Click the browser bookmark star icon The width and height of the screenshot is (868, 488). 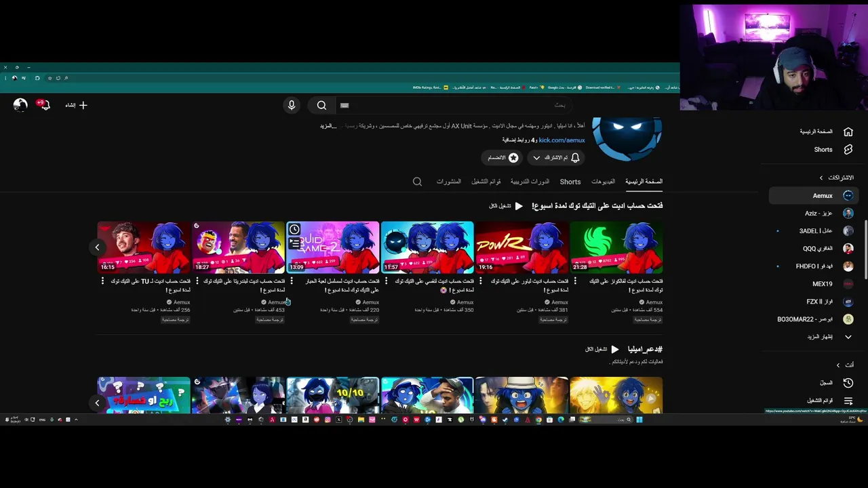click(x=50, y=78)
